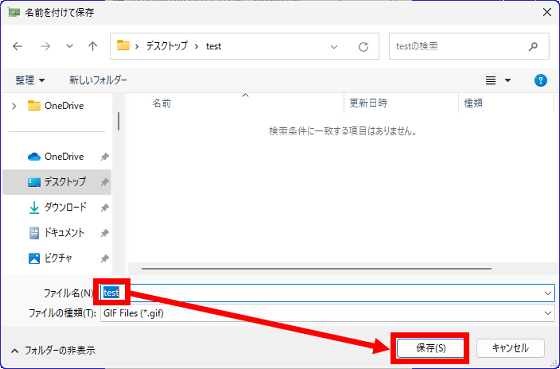The image size is (560, 369).
Task: Click 新しいフォルダー to create folder
Action: click(x=98, y=80)
